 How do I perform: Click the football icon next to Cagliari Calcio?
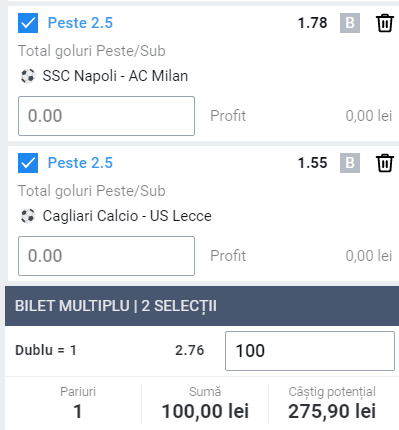tap(28, 216)
